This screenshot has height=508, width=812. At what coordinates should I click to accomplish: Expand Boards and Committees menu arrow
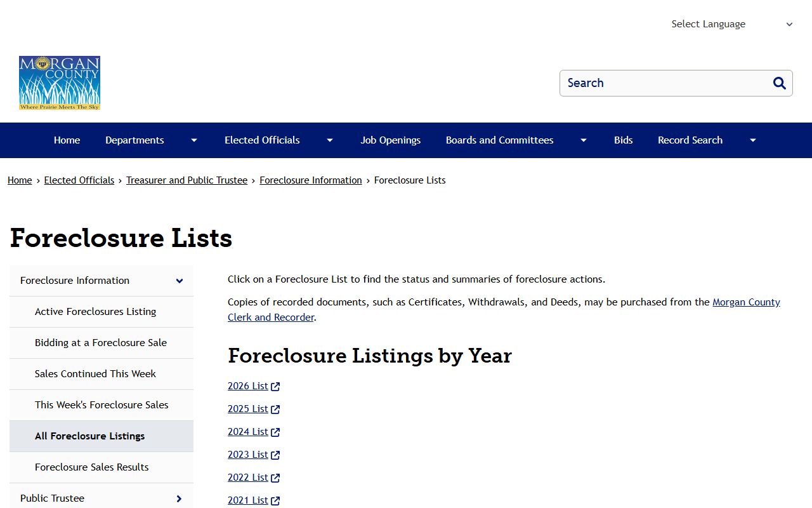point(584,140)
